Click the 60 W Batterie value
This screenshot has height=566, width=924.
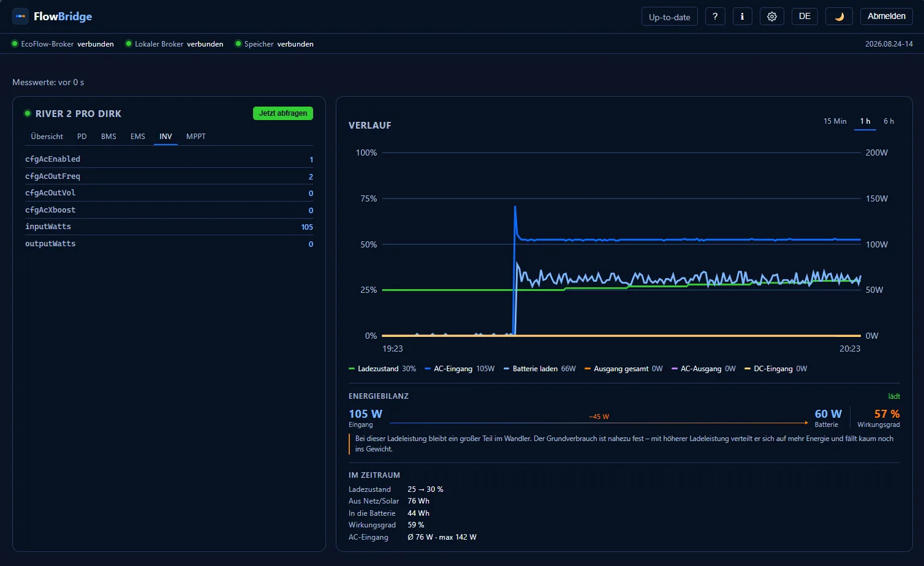click(x=828, y=414)
